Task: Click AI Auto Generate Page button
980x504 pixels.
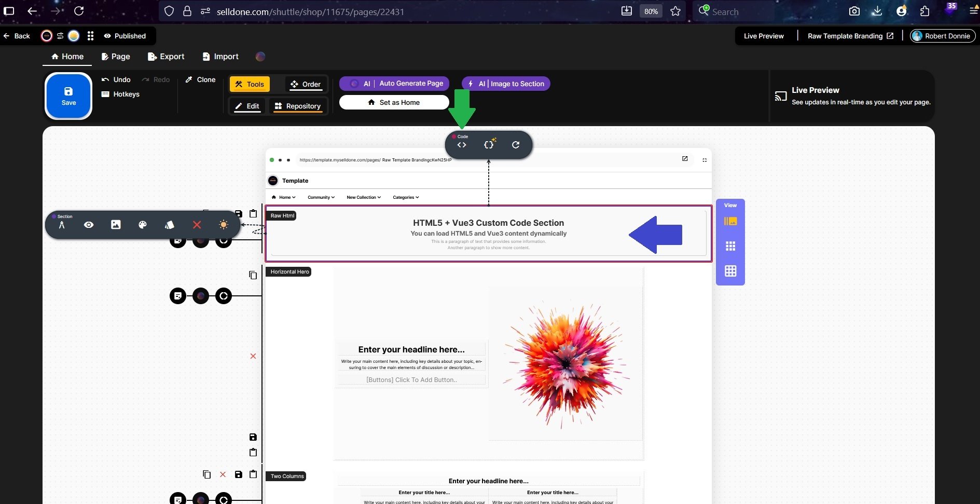Action: point(394,84)
